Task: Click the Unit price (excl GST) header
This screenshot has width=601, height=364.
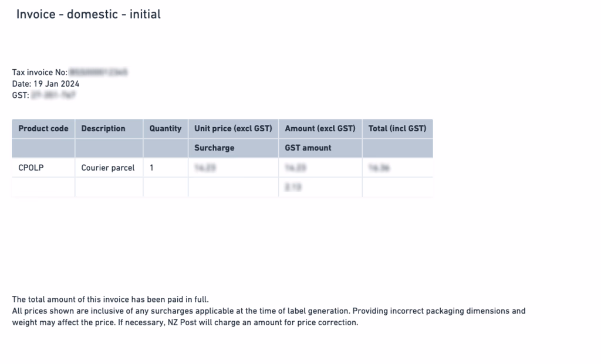Action: pos(234,128)
